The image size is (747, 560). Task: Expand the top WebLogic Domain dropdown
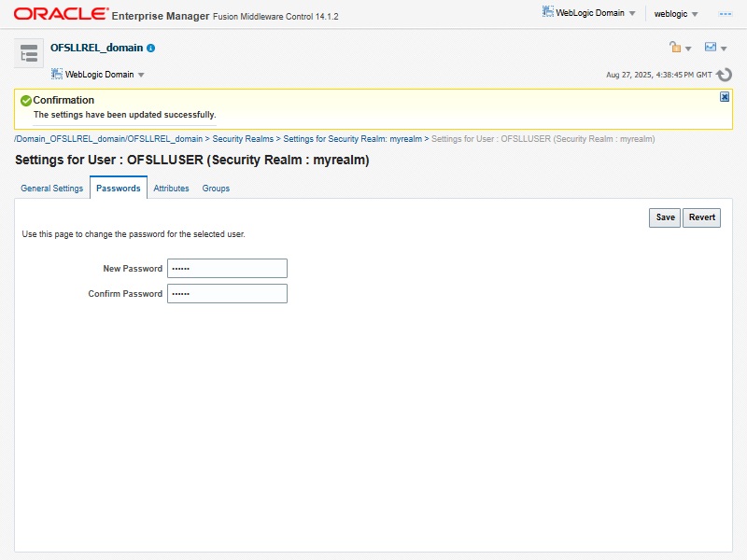click(x=632, y=13)
